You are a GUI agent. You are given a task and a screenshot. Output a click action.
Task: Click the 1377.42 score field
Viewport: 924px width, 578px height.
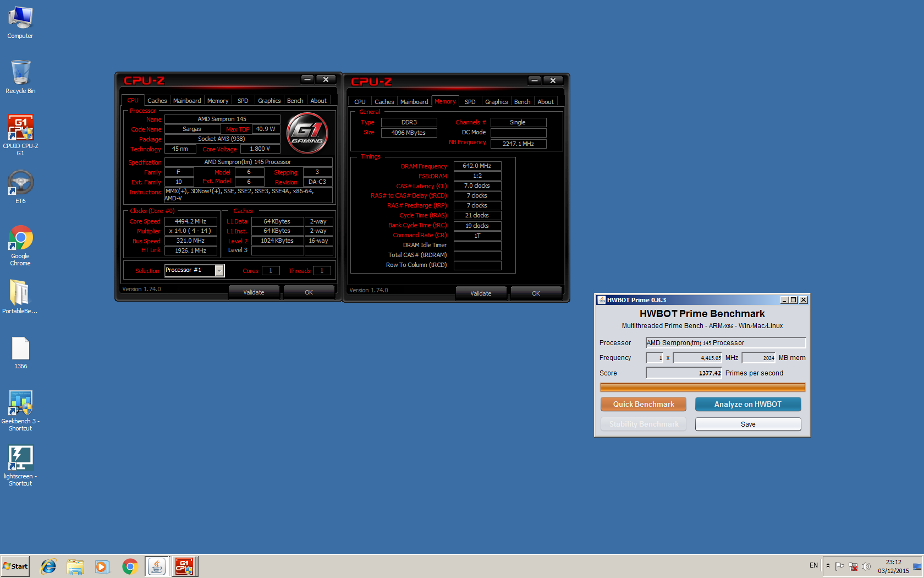[684, 373]
